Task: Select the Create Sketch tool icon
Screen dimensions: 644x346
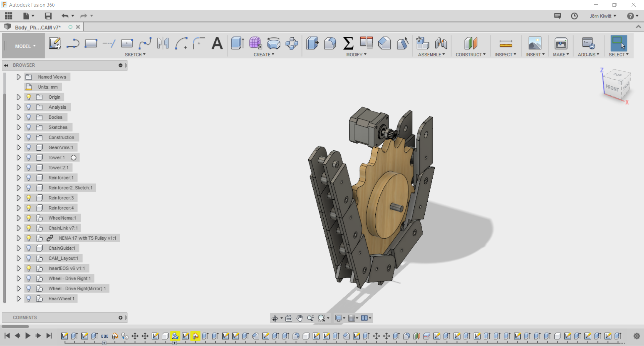Action: click(55, 43)
